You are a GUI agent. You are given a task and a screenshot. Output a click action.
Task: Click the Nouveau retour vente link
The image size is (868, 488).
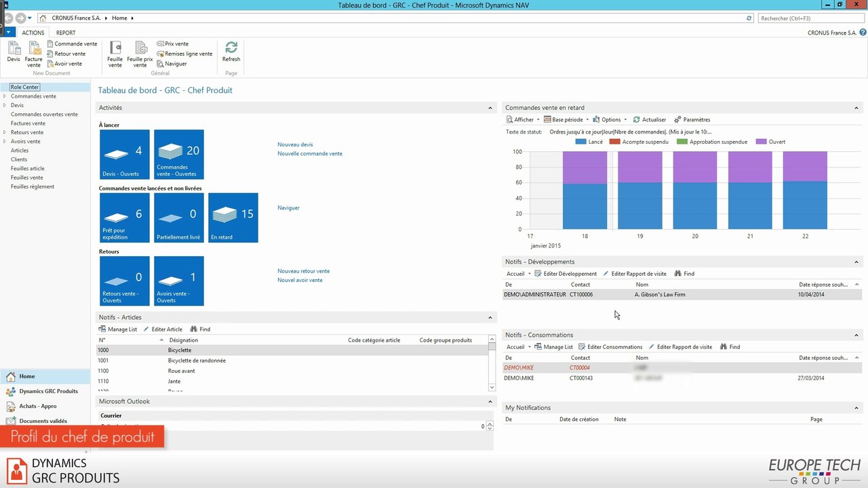(303, 271)
